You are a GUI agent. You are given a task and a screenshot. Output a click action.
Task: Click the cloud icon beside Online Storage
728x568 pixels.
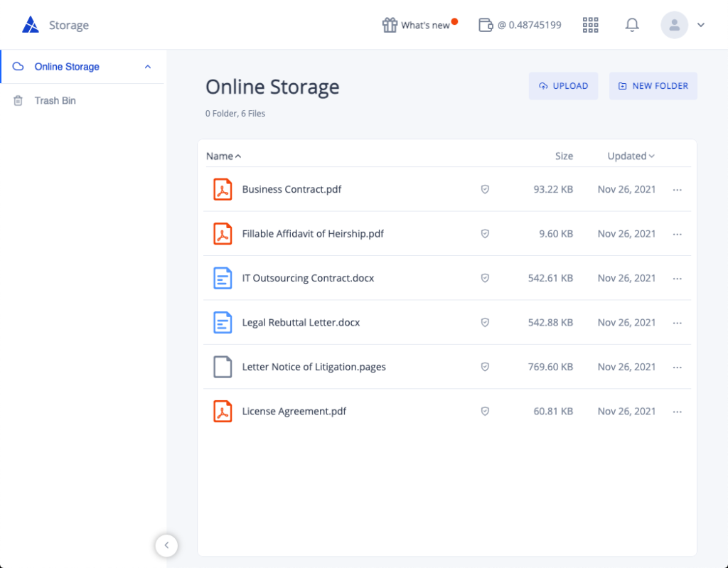point(18,66)
